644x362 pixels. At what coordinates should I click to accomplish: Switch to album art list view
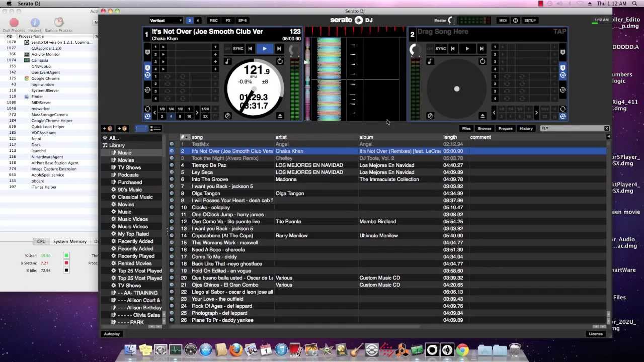point(155,129)
